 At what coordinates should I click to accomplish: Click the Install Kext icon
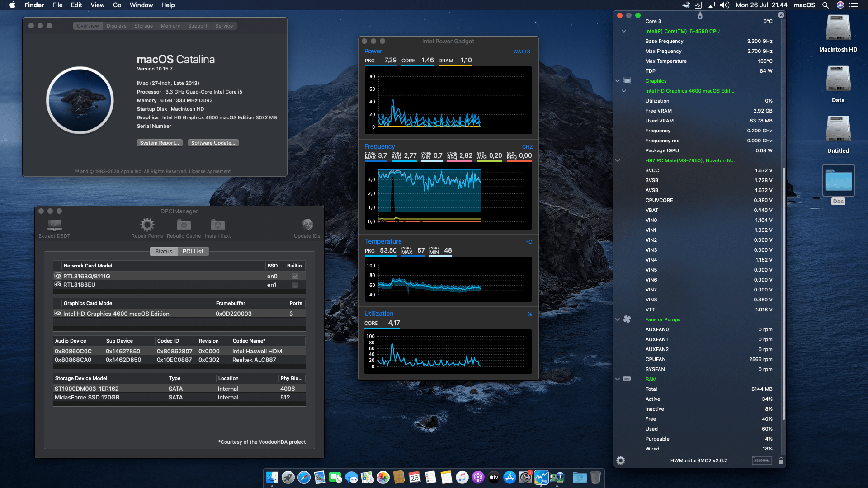point(217,225)
